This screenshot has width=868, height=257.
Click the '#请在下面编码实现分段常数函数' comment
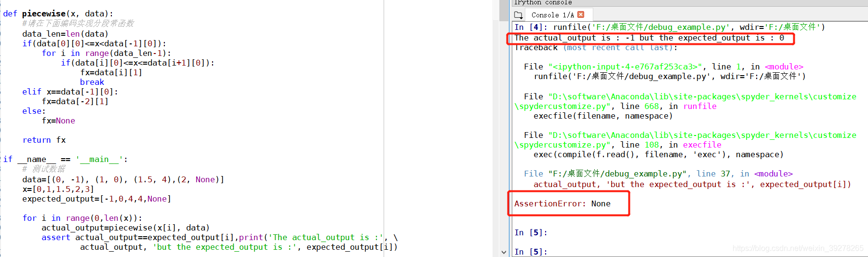point(78,23)
